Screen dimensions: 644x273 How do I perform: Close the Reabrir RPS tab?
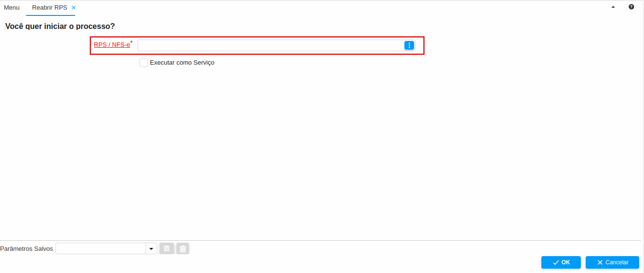(73, 8)
